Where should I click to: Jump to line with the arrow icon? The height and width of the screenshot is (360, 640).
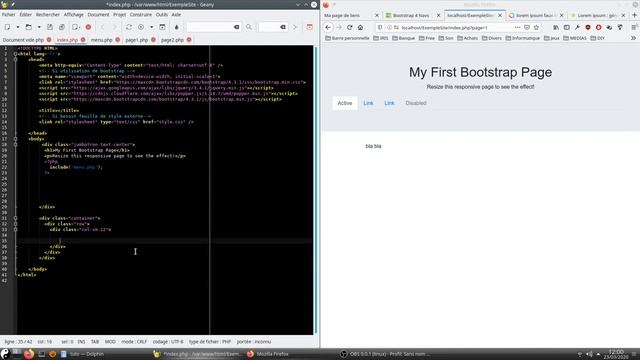coord(295,27)
